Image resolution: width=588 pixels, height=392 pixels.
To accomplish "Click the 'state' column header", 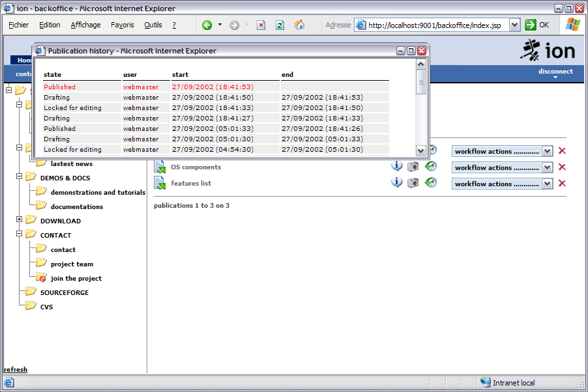I will point(52,75).
